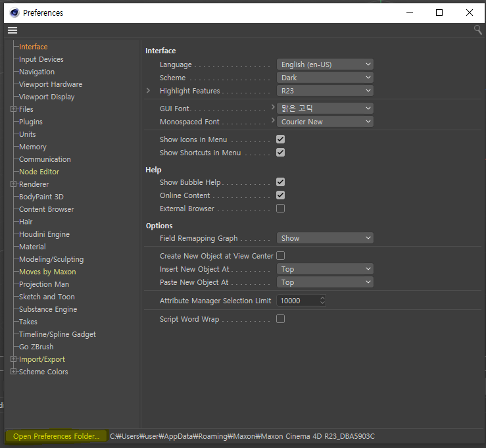
Task: Select Hair category
Action: (x=26, y=222)
